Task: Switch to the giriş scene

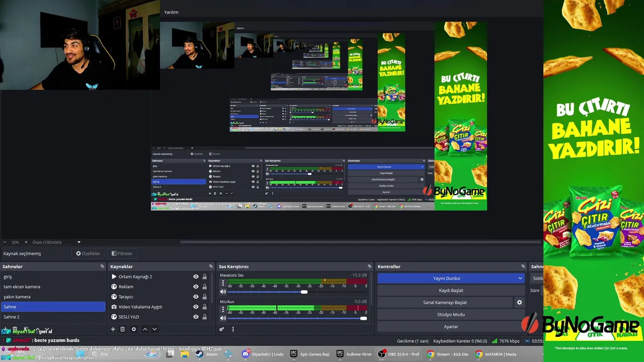Action: coord(53,277)
